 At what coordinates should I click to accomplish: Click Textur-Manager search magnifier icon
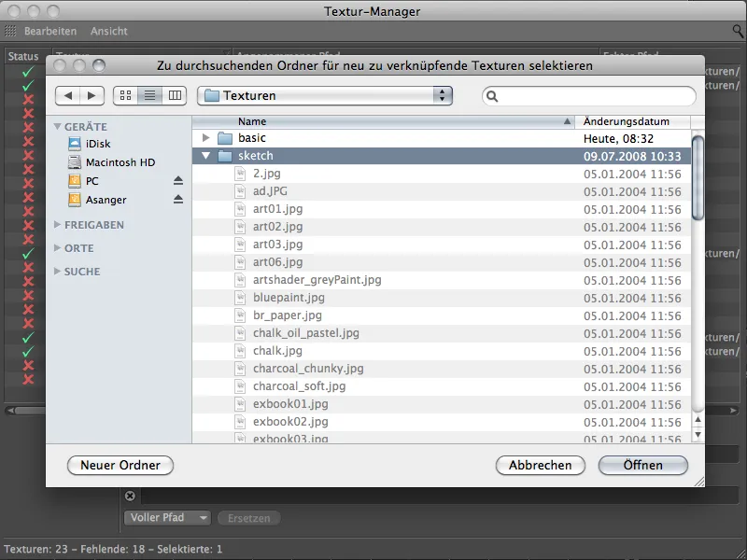point(738,32)
